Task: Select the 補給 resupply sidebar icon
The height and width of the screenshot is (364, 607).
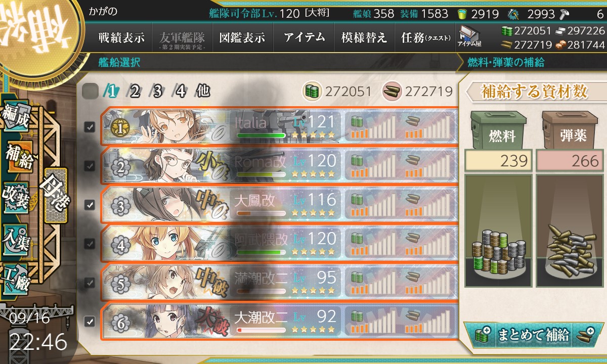Action: click(18, 157)
